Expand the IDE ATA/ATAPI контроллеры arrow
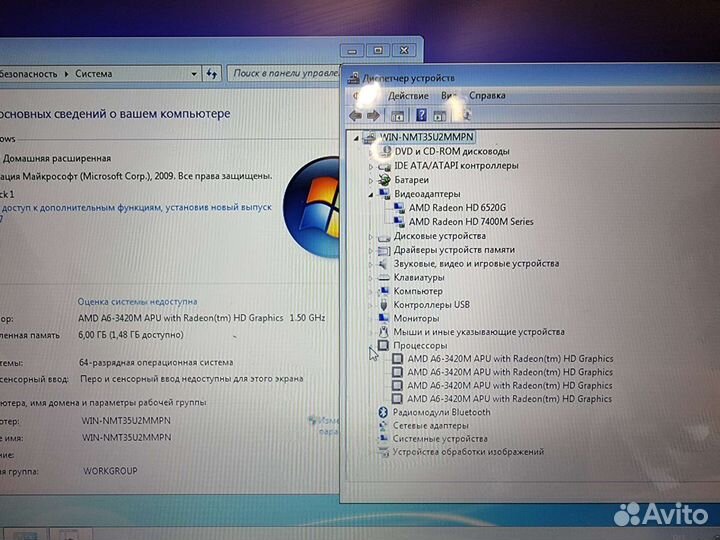The image size is (720, 540). click(x=371, y=166)
